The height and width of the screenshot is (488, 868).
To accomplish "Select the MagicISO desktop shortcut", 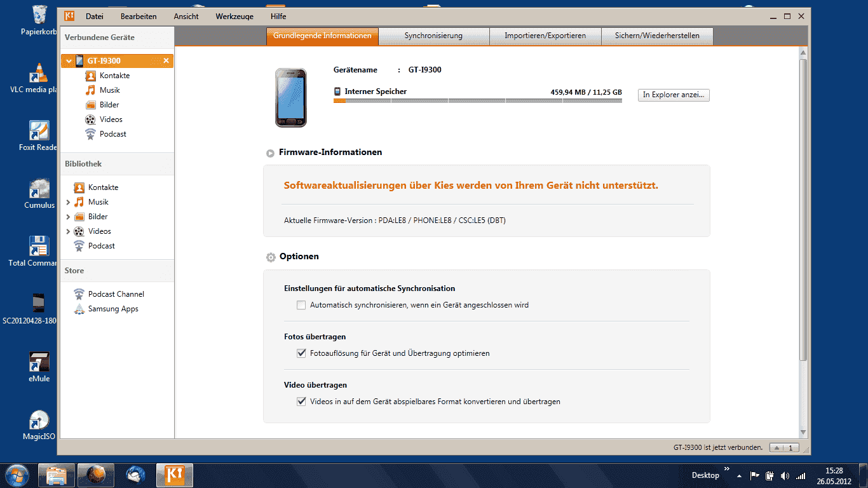I will (39, 425).
